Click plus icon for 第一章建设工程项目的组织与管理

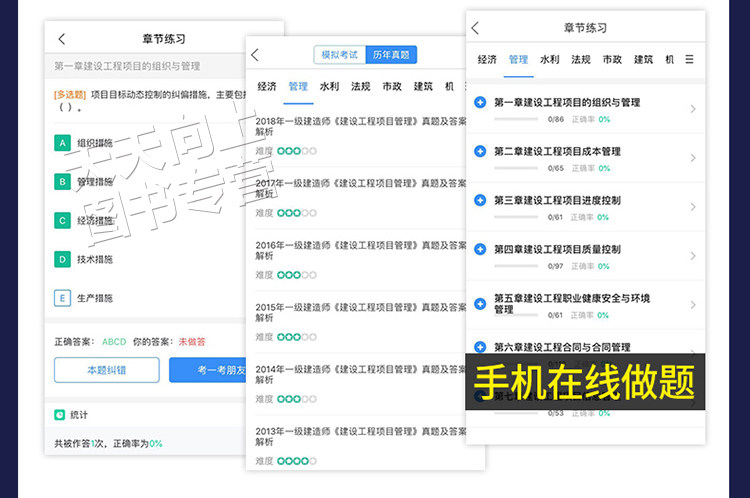point(480,102)
